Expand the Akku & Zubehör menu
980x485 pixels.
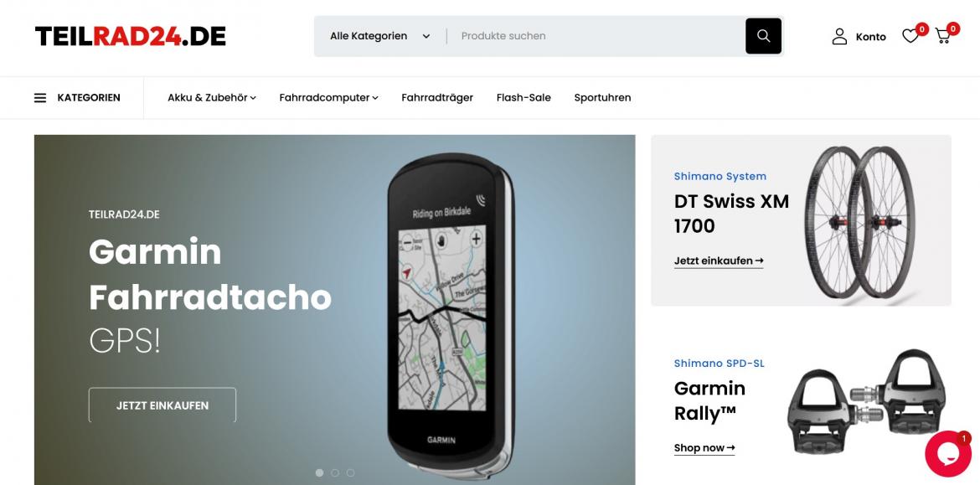[211, 97]
